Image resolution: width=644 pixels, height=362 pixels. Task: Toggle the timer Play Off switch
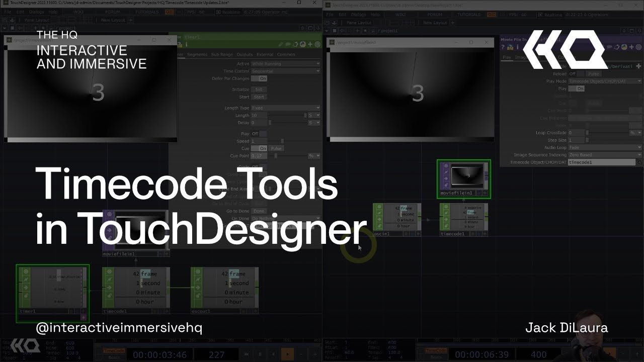259,134
